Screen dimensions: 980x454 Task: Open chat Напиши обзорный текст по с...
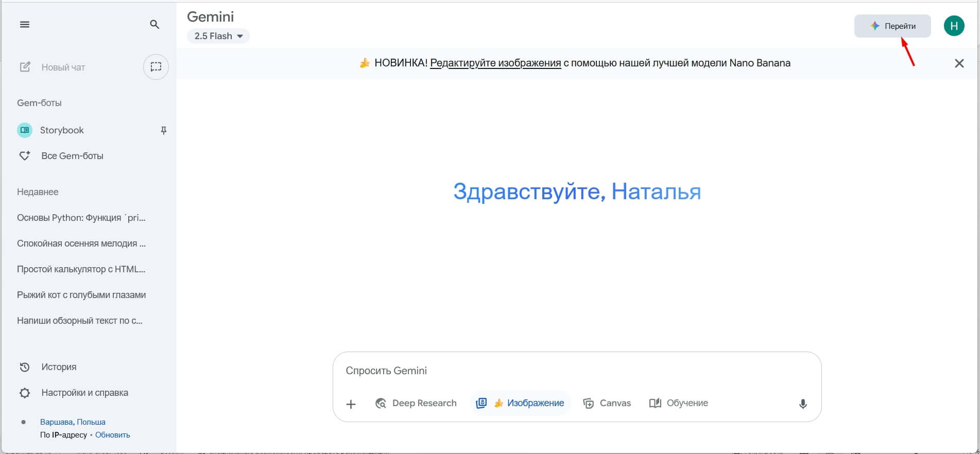[80, 321]
